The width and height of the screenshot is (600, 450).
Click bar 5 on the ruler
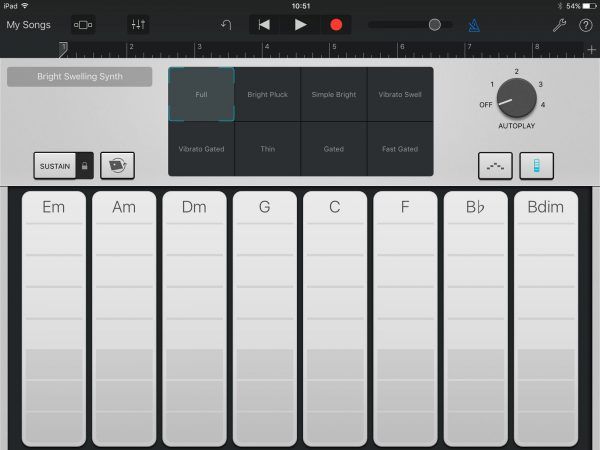click(334, 47)
